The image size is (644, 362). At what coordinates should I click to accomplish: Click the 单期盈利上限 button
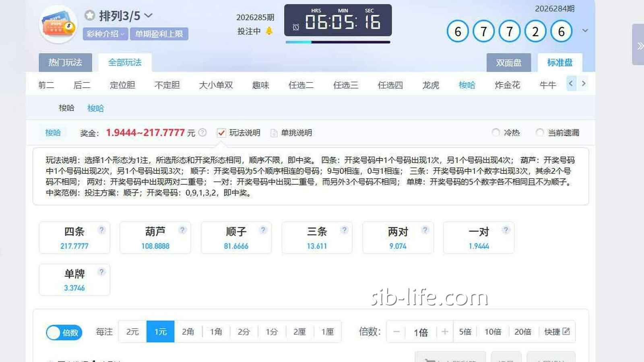(159, 34)
